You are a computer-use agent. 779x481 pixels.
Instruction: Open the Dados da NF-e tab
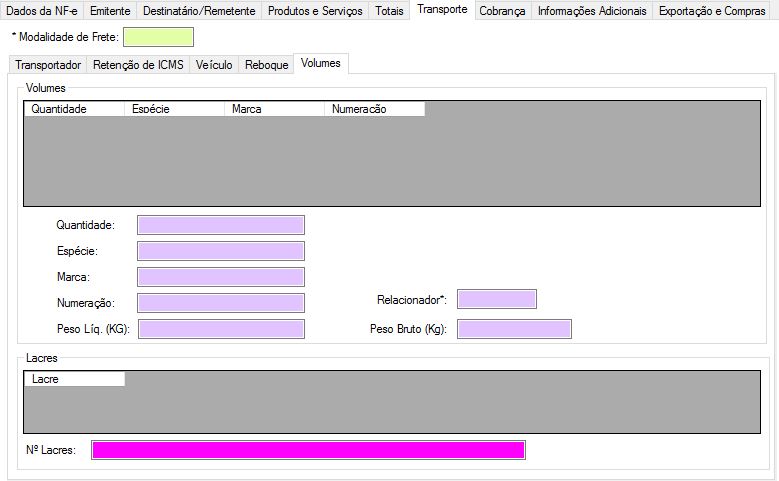[42, 10]
